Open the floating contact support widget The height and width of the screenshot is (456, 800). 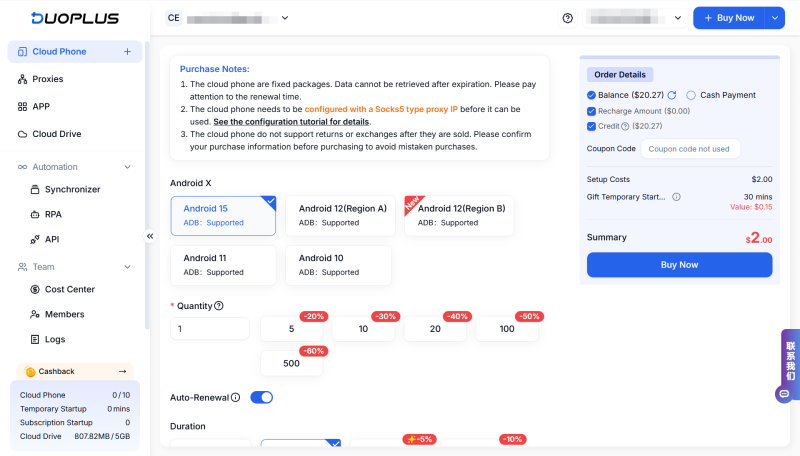(x=789, y=367)
